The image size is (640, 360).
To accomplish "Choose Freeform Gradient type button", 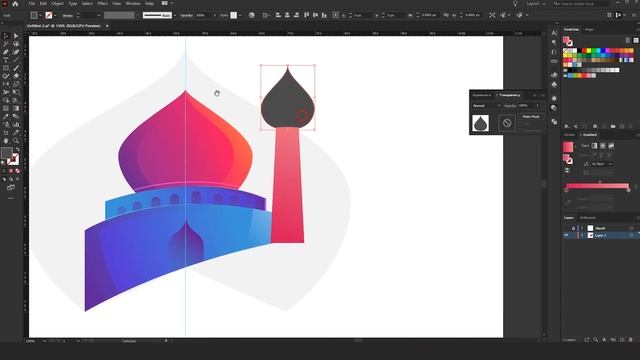I will [611, 146].
